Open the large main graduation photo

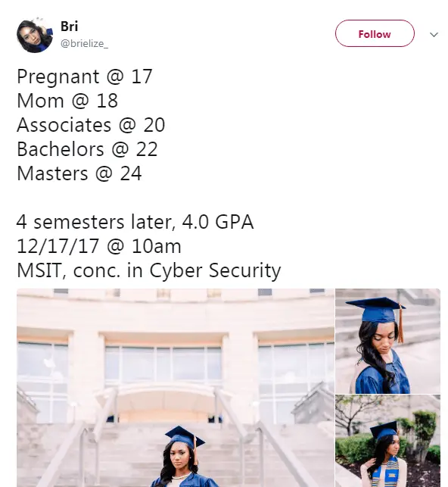(176, 388)
